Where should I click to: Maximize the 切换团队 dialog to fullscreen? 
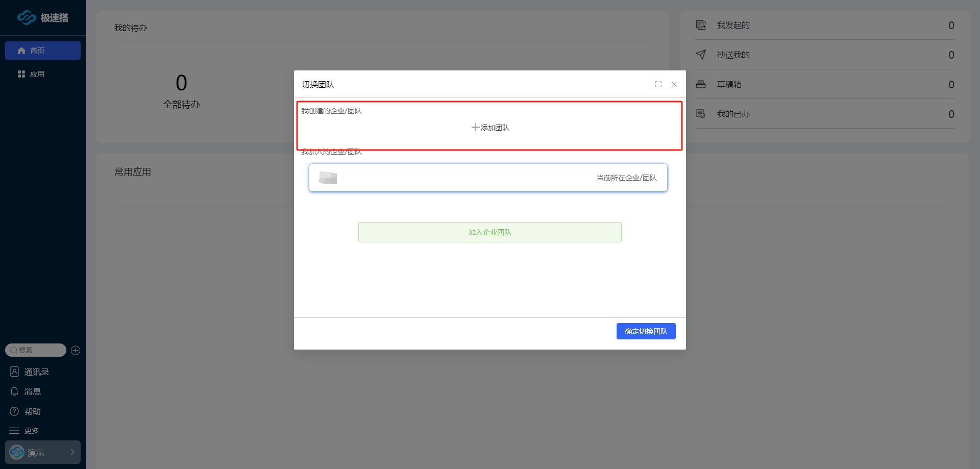click(x=658, y=84)
